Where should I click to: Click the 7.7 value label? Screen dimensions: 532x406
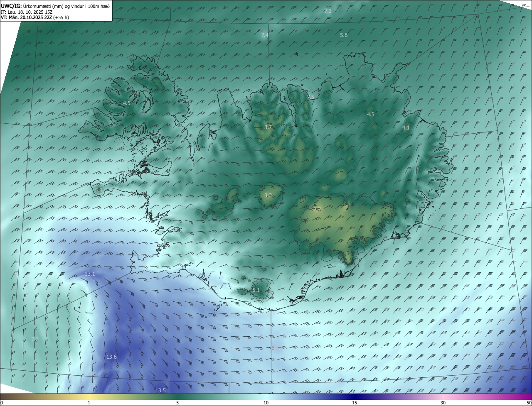35,339
